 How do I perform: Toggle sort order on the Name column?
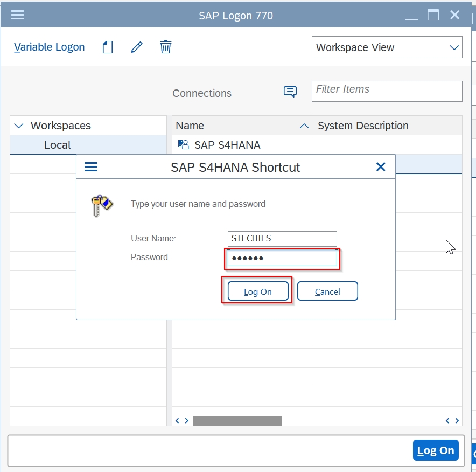pos(304,125)
